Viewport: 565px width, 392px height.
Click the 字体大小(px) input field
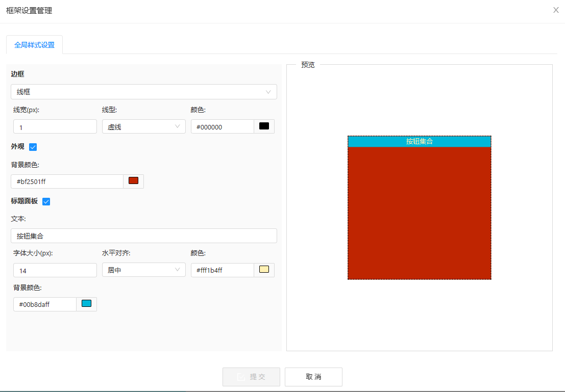click(x=55, y=270)
